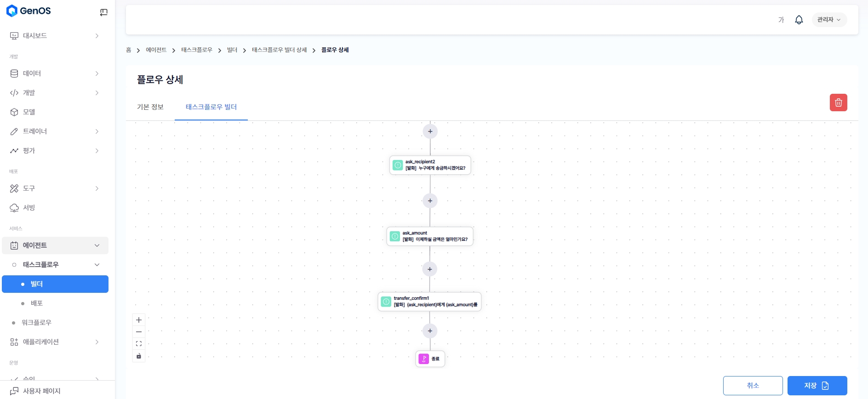The image size is (868, 399).
Task: Zoom out on the flow canvas
Action: click(139, 332)
